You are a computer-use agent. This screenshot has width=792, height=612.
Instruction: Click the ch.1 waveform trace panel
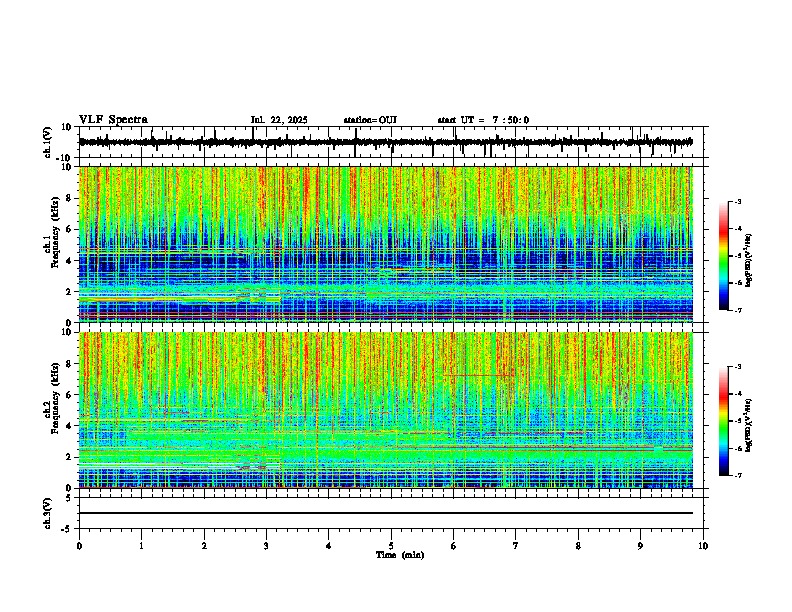pos(393,142)
